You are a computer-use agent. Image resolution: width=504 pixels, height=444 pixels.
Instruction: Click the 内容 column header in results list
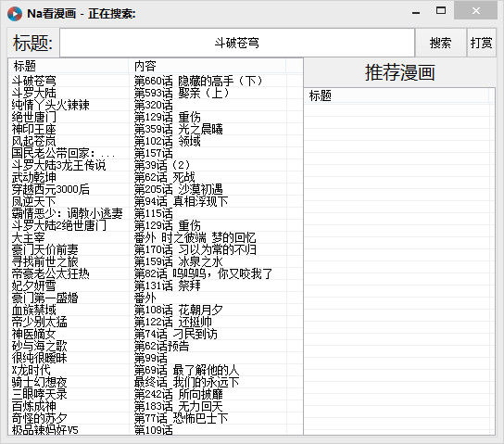click(x=208, y=66)
